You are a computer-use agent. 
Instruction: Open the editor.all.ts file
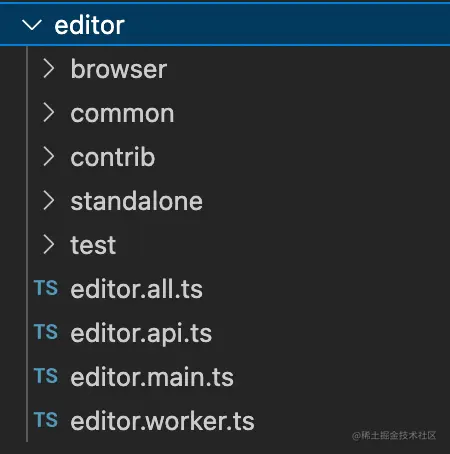point(137,289)
